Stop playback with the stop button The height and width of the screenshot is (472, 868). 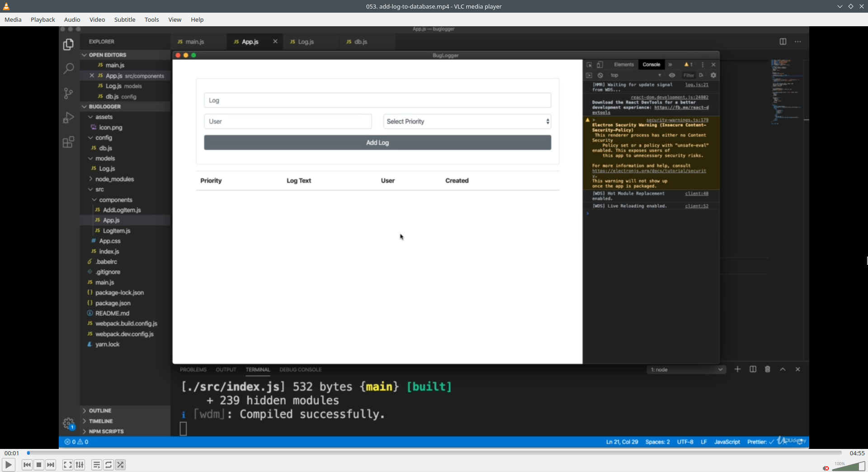[39, 465]
